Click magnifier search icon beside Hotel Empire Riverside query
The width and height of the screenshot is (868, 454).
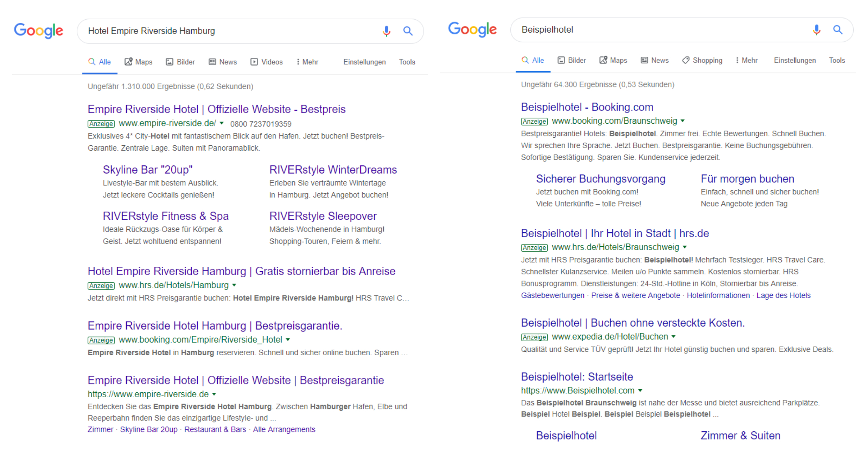408,31
